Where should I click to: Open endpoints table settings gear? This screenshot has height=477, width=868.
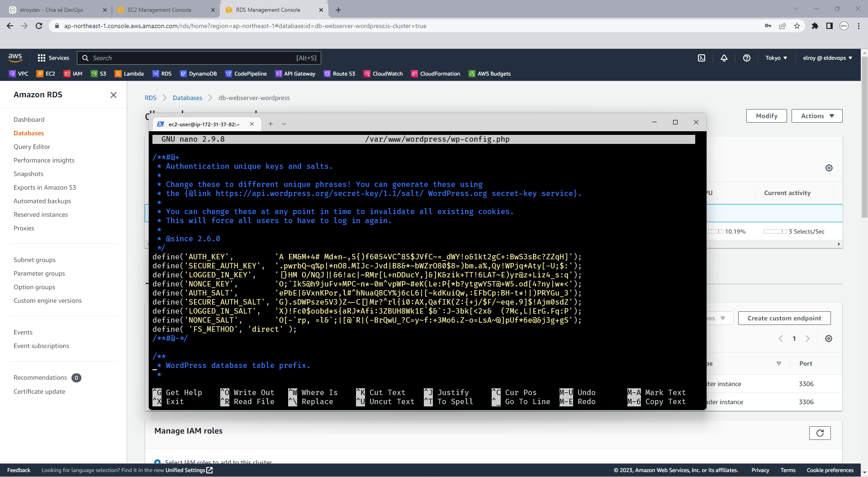click(829, 339)
